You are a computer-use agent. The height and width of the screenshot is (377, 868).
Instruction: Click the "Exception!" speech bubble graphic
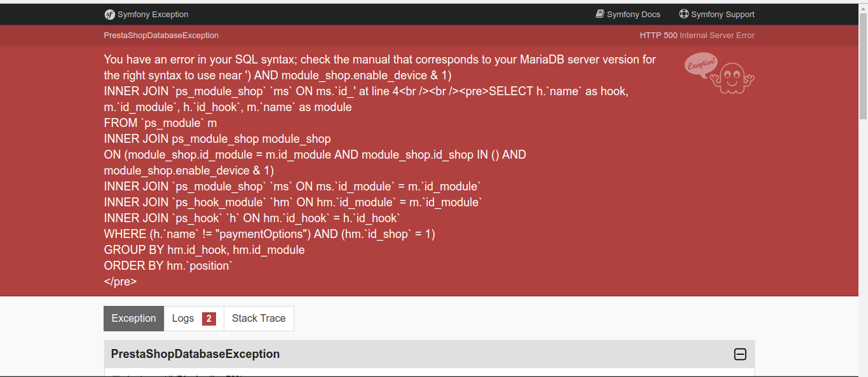(x=700, y=65)
